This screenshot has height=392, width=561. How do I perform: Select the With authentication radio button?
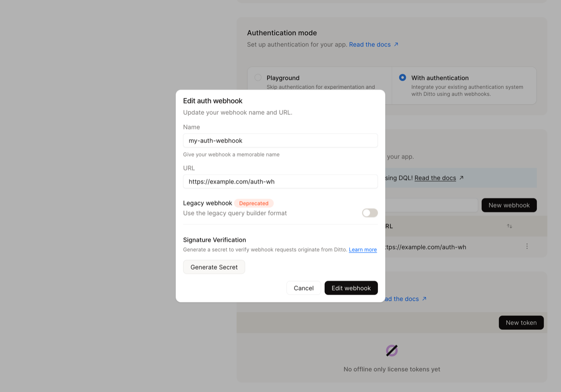(x=402, y=77)
